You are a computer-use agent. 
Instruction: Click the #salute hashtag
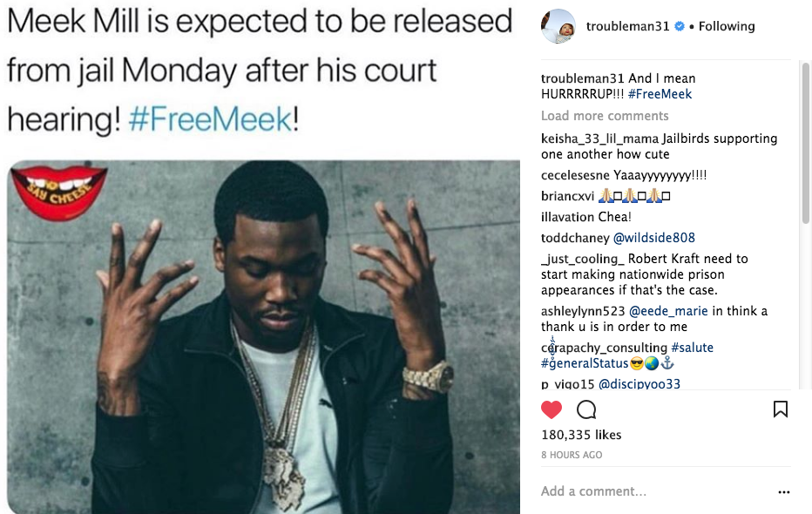[692, 347]
